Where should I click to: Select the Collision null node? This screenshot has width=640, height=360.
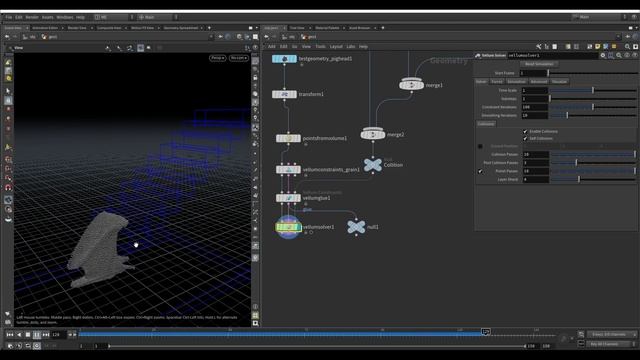tap(373, 165)
